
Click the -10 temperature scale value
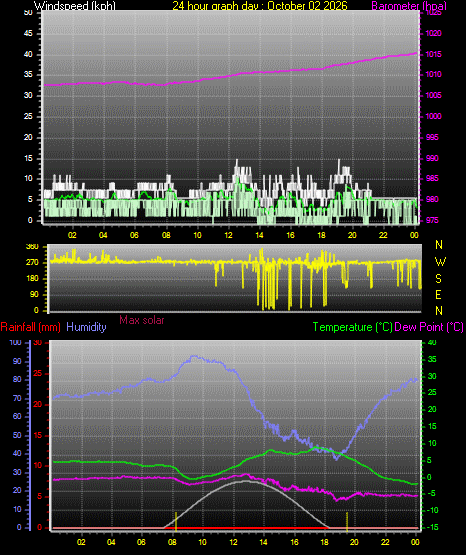tap(432, 510)
